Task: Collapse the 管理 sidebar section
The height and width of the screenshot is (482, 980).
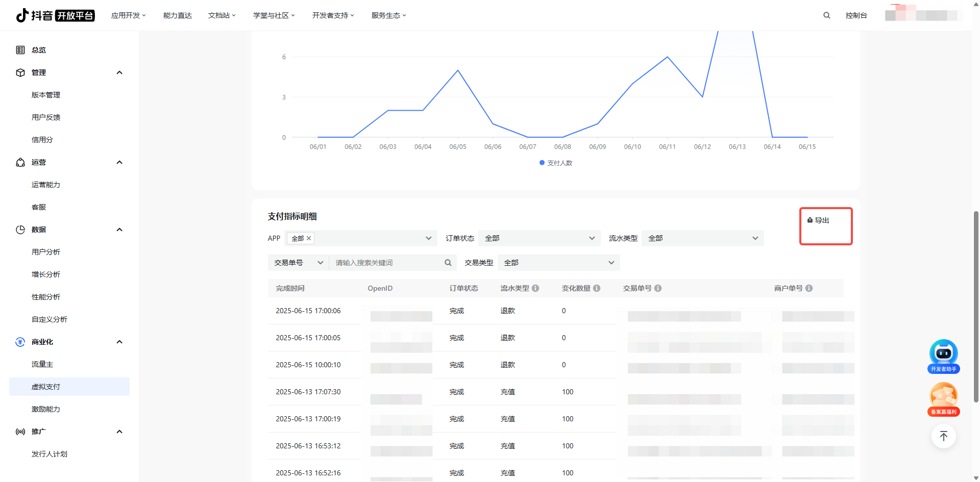Action: (119, 72)
